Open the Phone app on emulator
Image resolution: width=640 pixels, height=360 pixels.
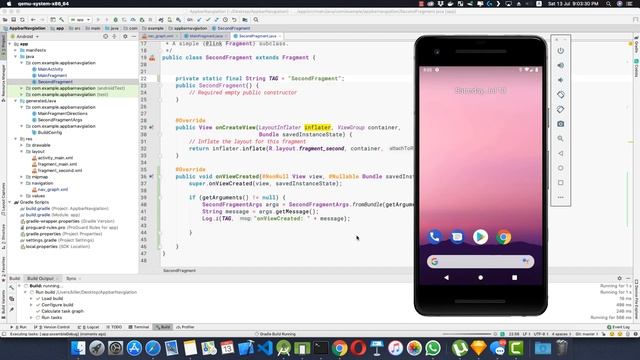click(434, 237)
